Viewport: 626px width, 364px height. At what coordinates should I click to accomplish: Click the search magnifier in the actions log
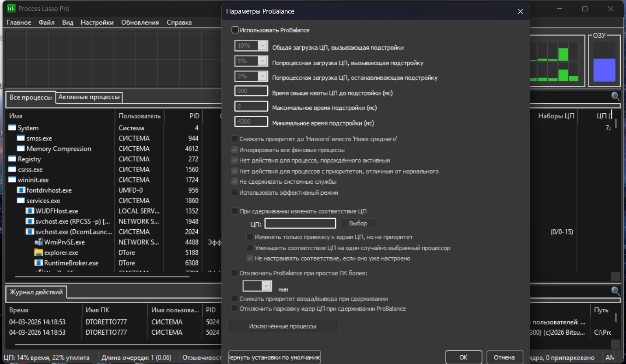(x=616, y=291)
